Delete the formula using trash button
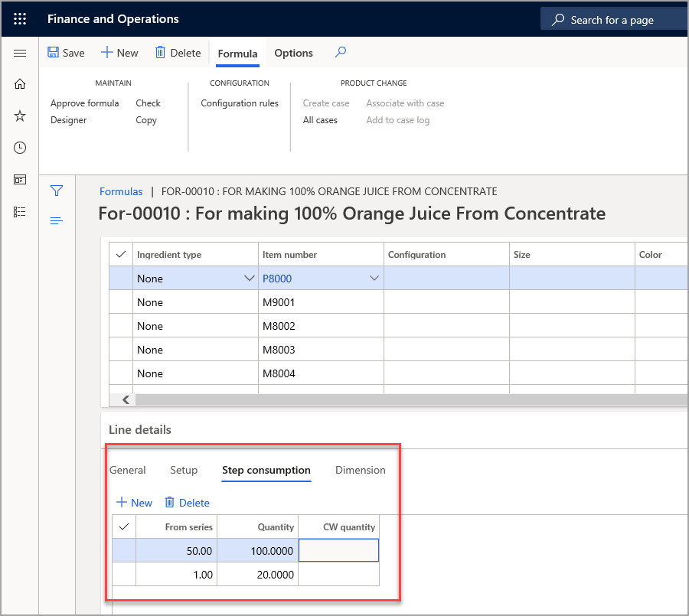This screenshot has height=616, width=689. coord(178,53)
